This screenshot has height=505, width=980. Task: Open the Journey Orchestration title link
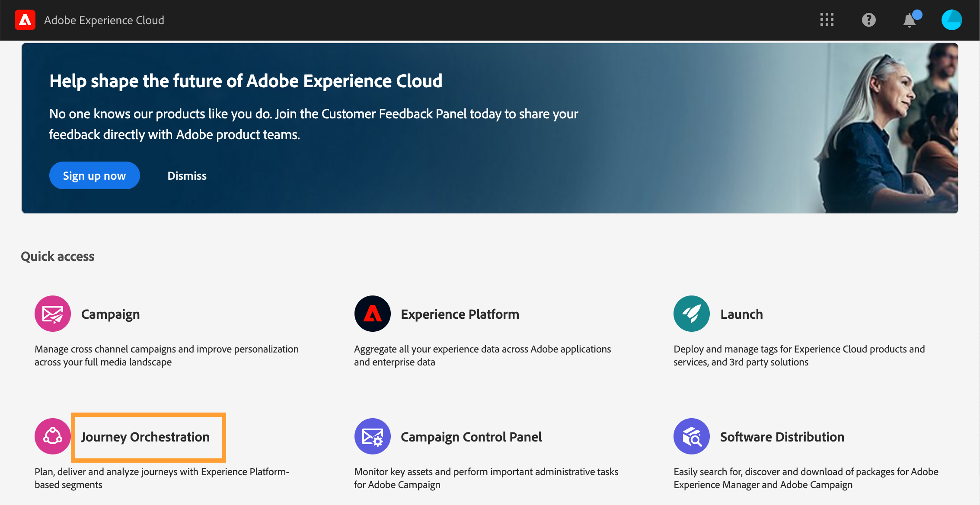tap(145, 437)
